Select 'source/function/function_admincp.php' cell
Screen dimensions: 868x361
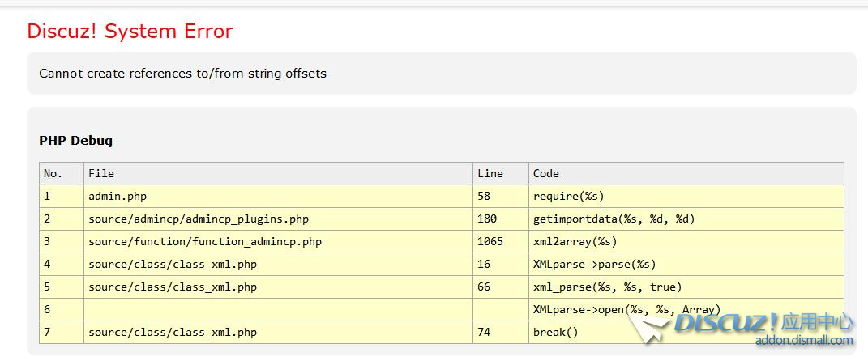click(279, 241)
